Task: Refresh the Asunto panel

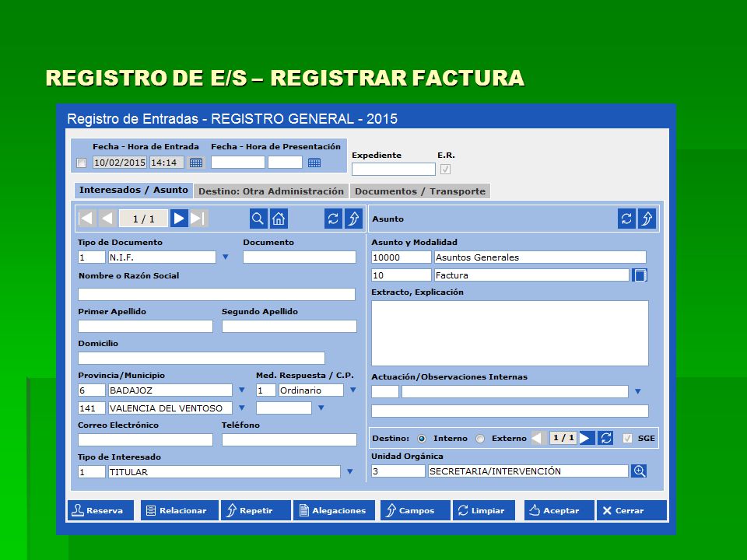Action: pyautogui.click(x=626, y=219)
